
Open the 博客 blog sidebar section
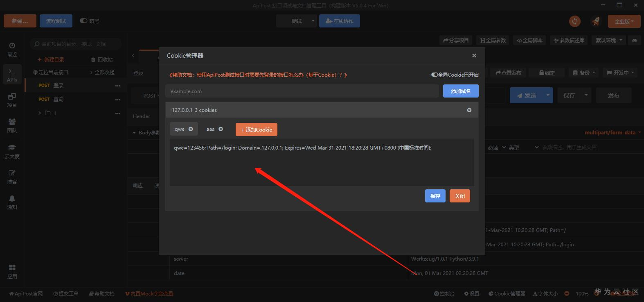(x=12, y=177)
